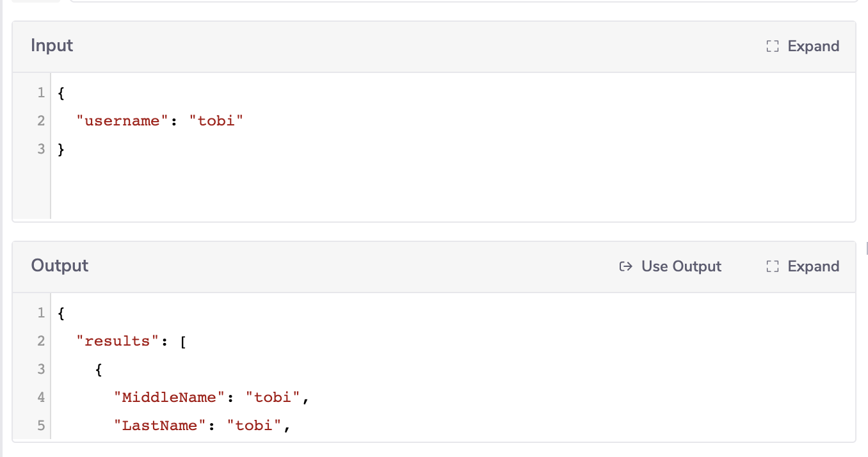Click the "LastName" key in Output

pos(156,426)
